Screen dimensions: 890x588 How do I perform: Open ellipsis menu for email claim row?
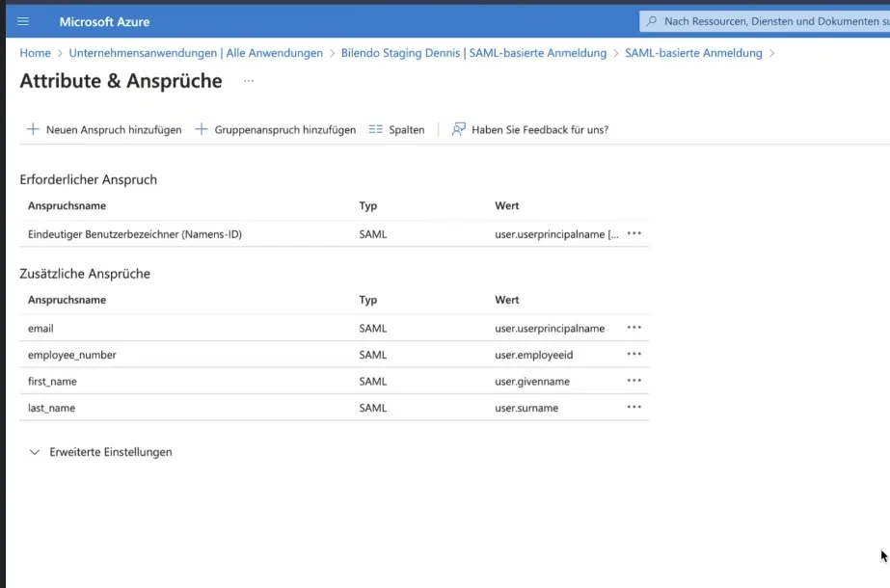click(634, 328)
